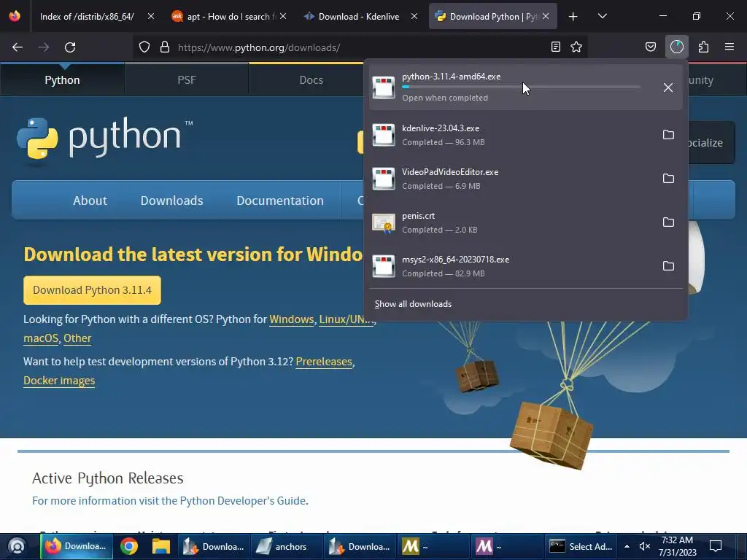Viewport: 747px width, 560px height.
Task: Open tracking protection shield icon
Action: pyautogui.click(x=144, y=47)
